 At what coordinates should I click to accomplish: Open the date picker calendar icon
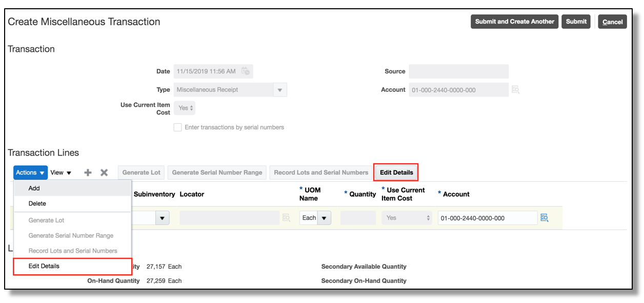[x=246, y=71]
